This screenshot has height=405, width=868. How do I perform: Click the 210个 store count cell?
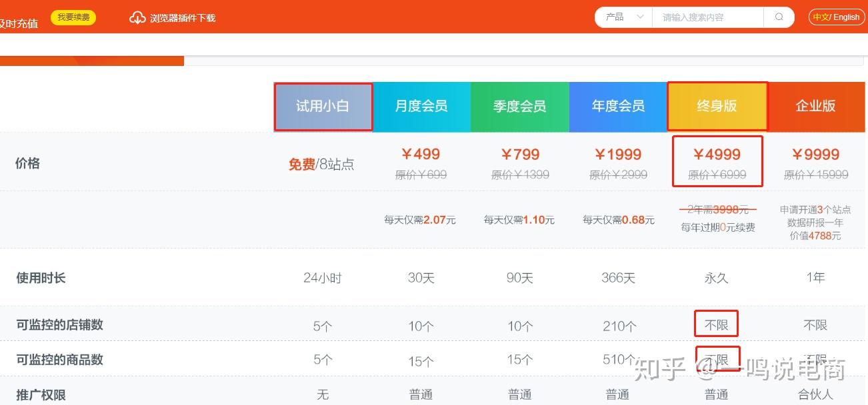pyautogui.click(x=619, y=326)
